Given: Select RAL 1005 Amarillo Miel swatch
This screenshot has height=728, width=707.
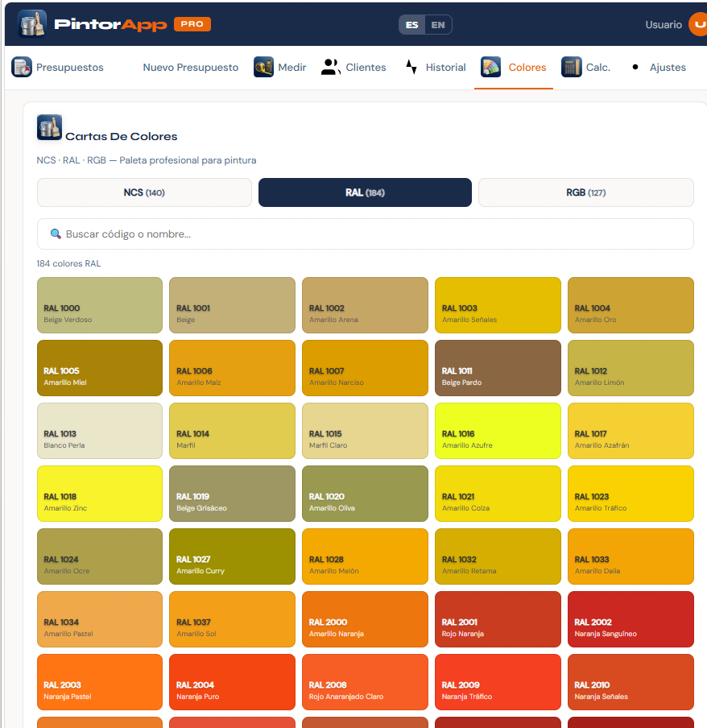Looking at the screenshot, I should pyautogui.click(x=100, y=368).
